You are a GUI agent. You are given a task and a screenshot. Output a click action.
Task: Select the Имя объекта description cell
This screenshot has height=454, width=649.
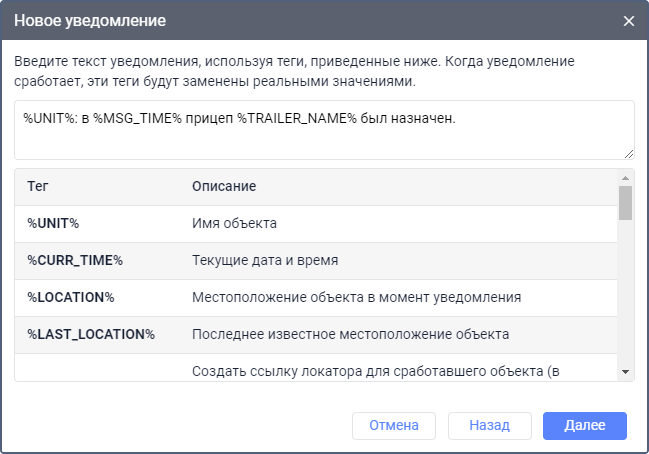click(x=234, y=223)
